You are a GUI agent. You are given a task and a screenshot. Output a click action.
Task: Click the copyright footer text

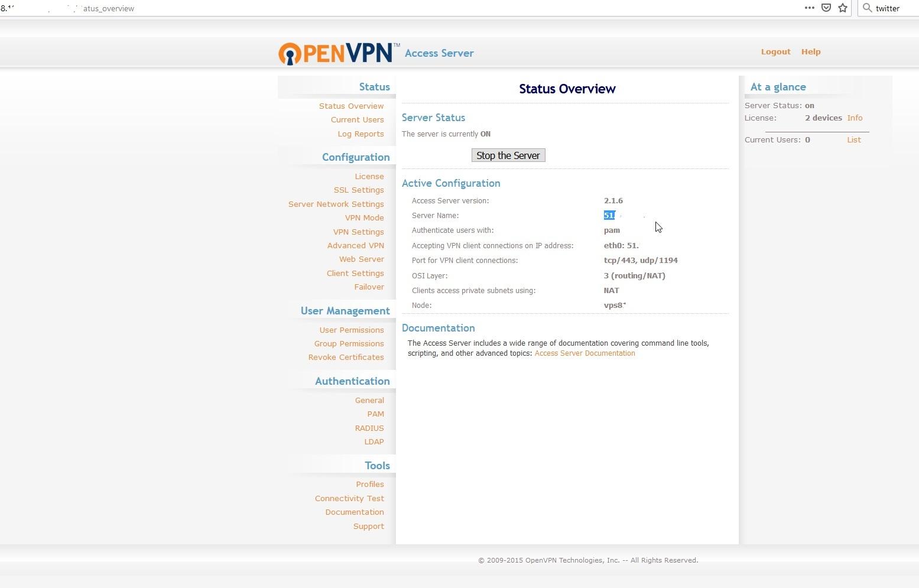pos(588,560)
